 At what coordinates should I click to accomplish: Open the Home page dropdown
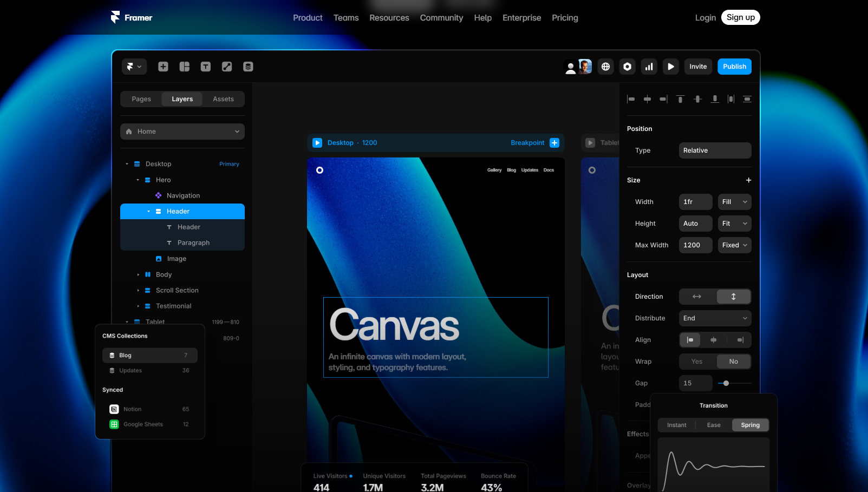[182, 132]
